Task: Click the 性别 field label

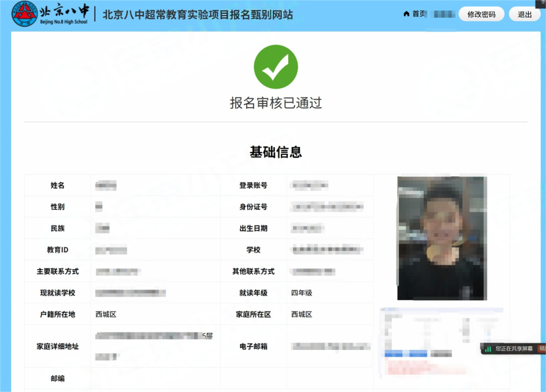Action: pyautogui.click(x=58, y=207)
